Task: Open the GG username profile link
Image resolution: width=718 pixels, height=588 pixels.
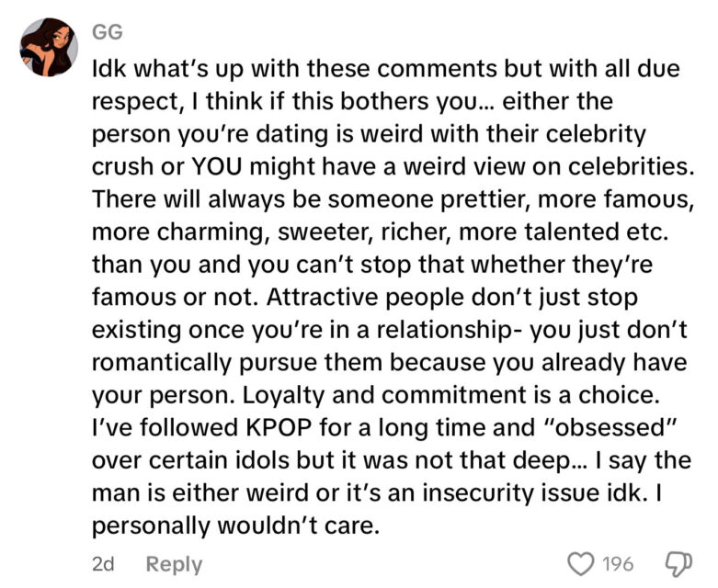Action: [x=106, y=33]
